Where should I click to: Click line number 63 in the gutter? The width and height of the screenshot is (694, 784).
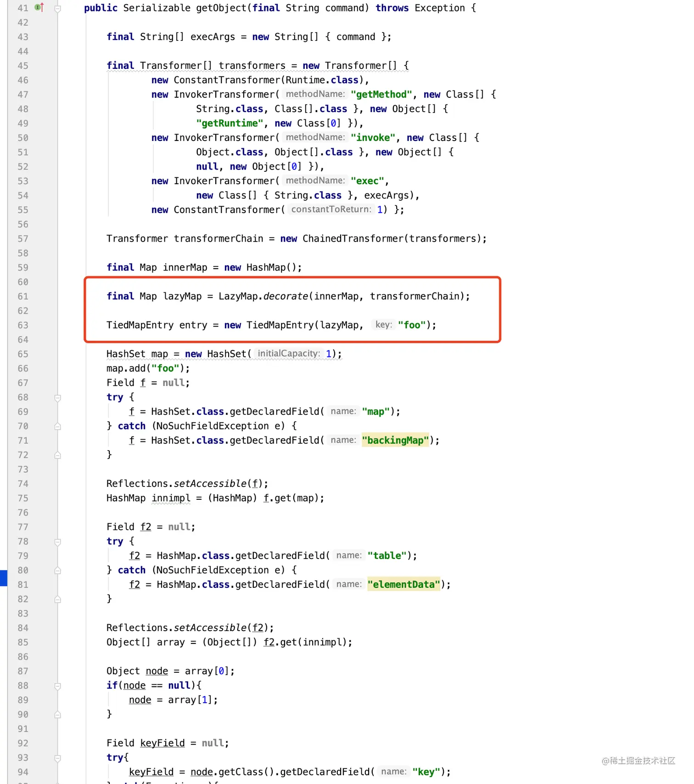point(23,325)
